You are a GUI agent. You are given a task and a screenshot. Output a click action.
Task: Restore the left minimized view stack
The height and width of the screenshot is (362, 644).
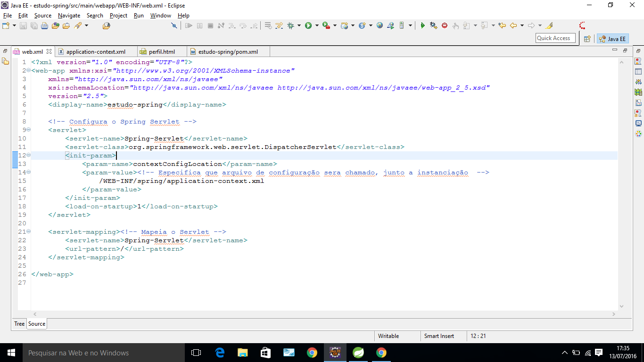pyautogui.click(x=5, y=50)
